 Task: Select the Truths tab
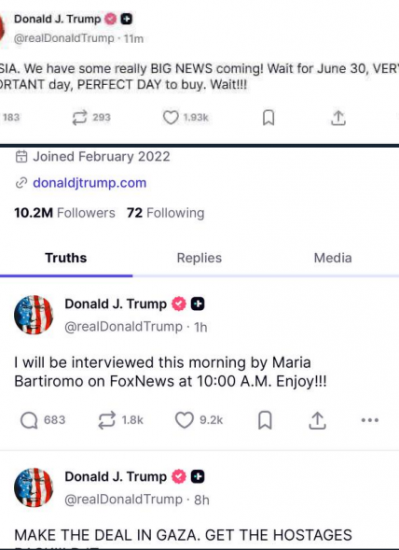pos(66,258)
